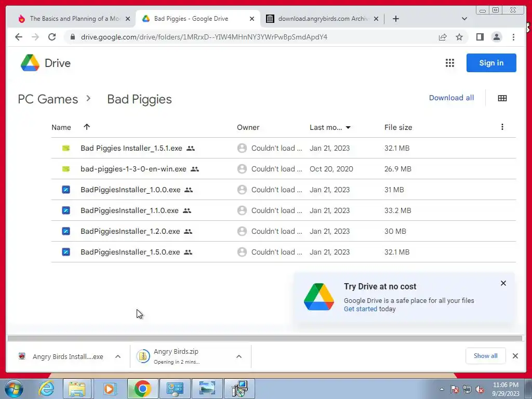The height and width of the screenshot is (399, 532).
Task: Select BadPiggiesInstaller_1.2.0.exe file name
Action: point(130,231)
